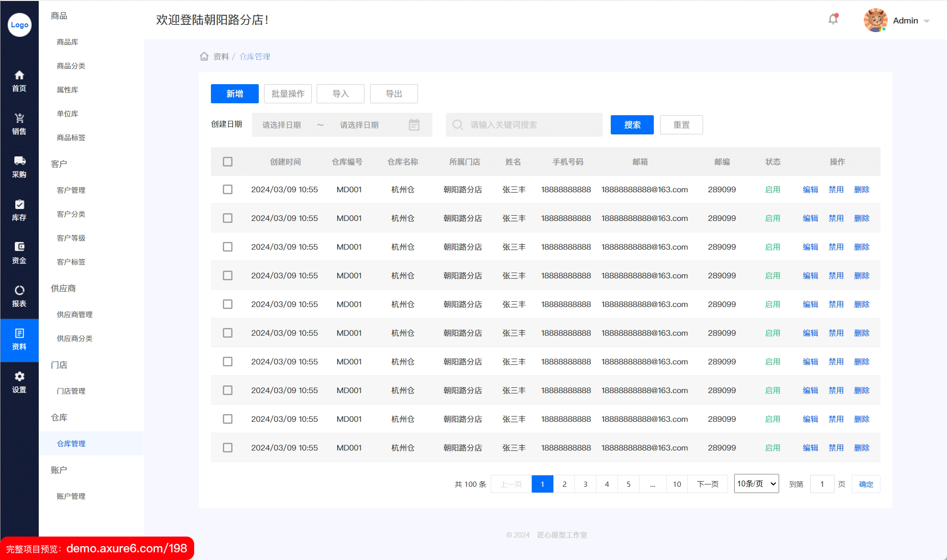
Task: Open the 报表 chart icon
Action: [x=19, y=290]
